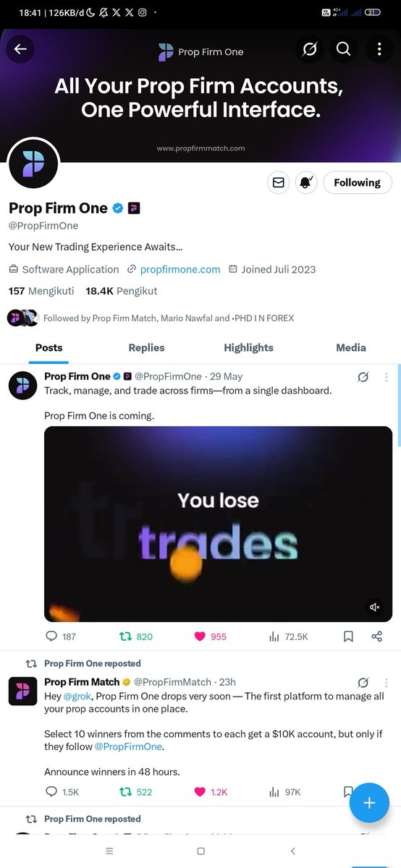Open direct message envelope icon

pyautogui.click(x=278, y=183)
